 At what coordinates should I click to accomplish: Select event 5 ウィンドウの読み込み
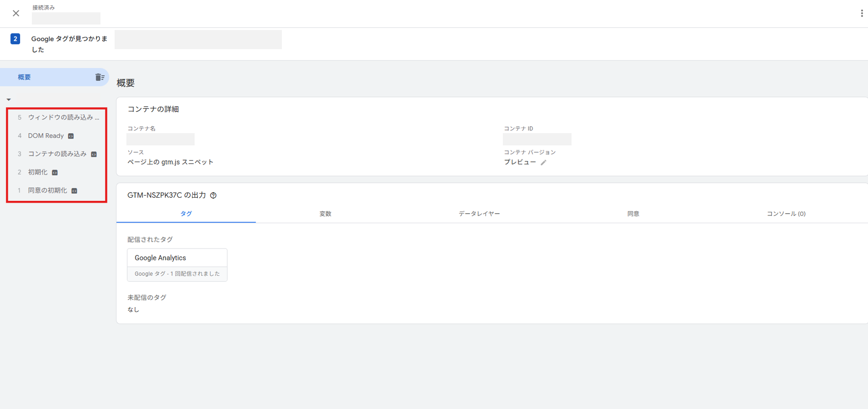tap(63, 117)
